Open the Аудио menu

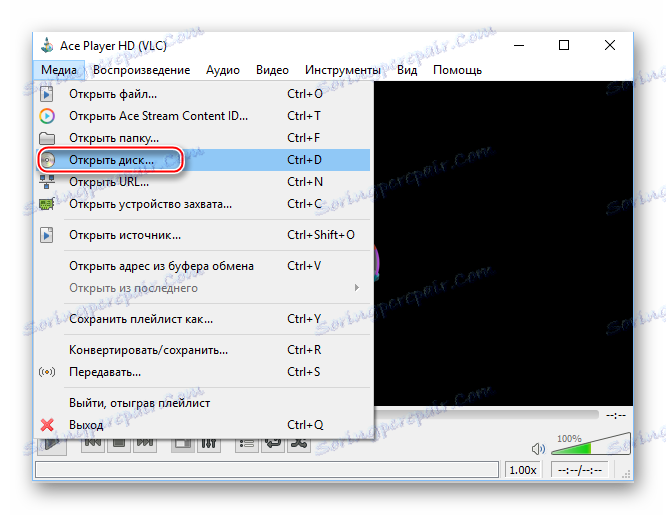click(223, 70)
